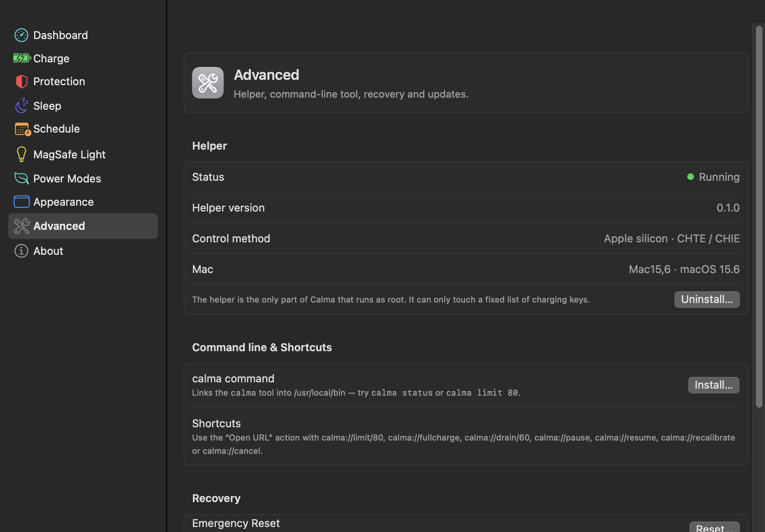Click the Mac row label
Screen dimensions: 765x532
point(202,269)
